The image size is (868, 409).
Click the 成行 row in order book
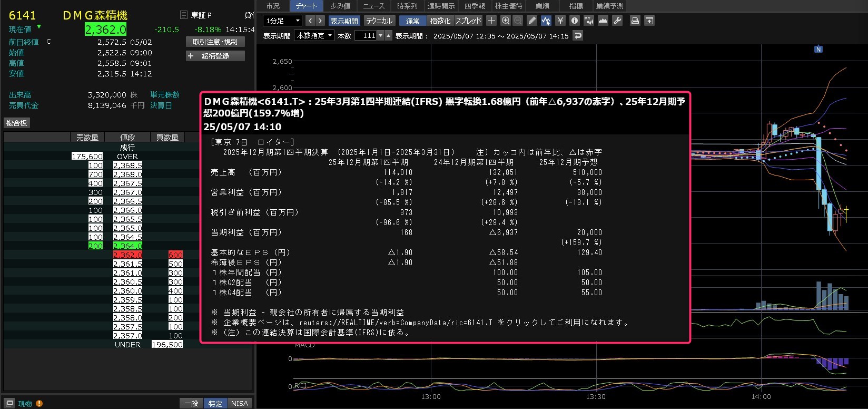click(127, 148)
